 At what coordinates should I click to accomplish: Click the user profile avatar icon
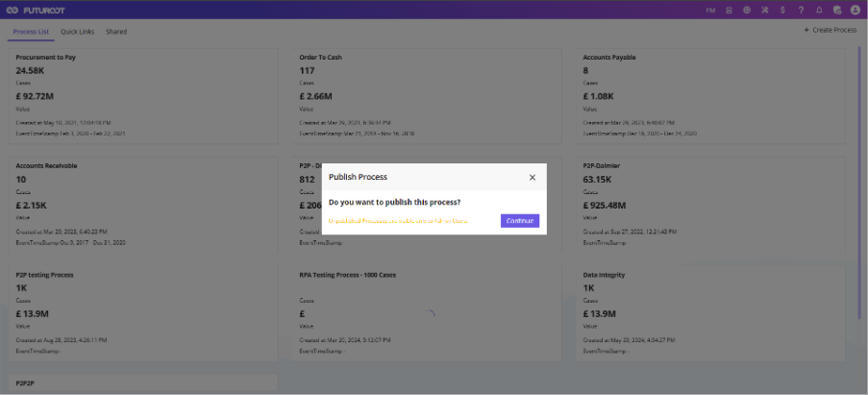856,10
